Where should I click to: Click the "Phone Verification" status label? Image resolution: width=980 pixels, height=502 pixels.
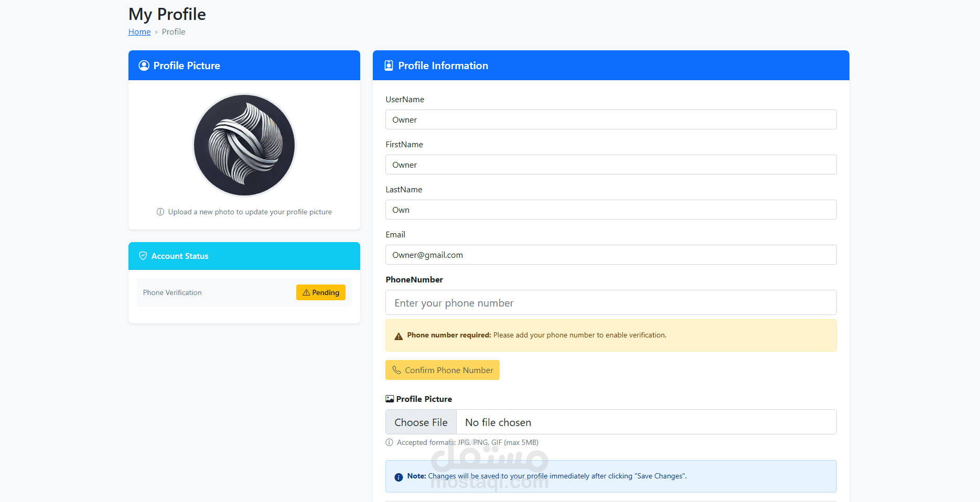pos(173,292)
